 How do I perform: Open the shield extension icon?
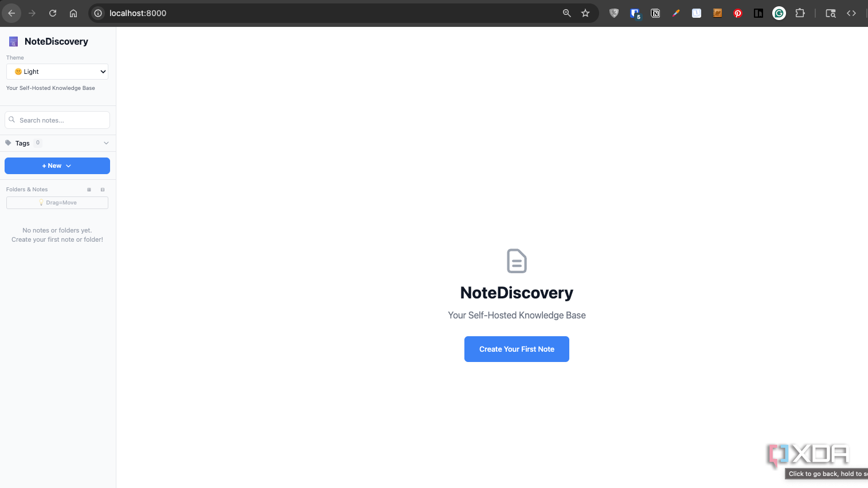614,13
